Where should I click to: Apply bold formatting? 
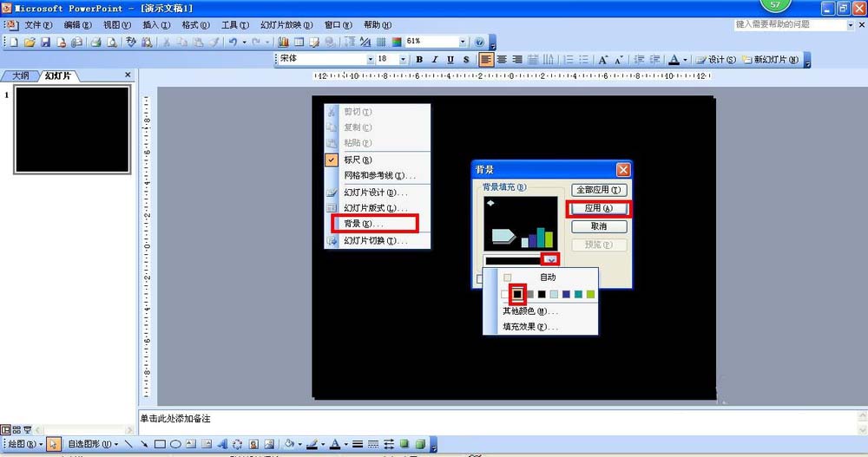[419, 59]
